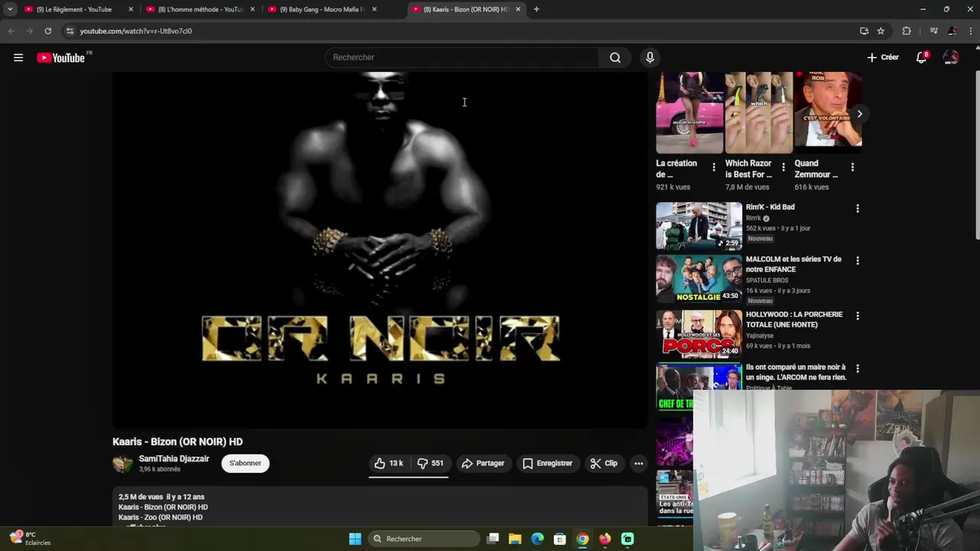The image size is (980, 551).
Task: Open the Chrome extensions puzzle icon
Action: pyautogui.click(x=906, y=31)
